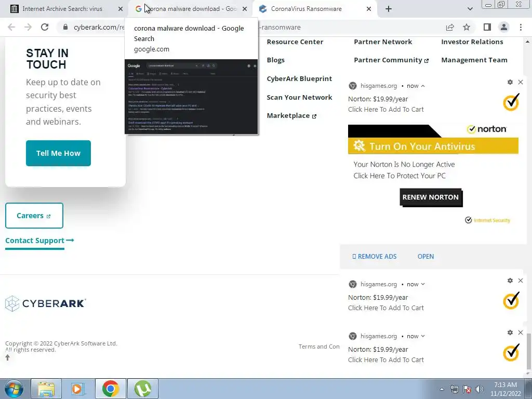Open the Action Center flag icon

pyautogui.click(x=467, y=389)
